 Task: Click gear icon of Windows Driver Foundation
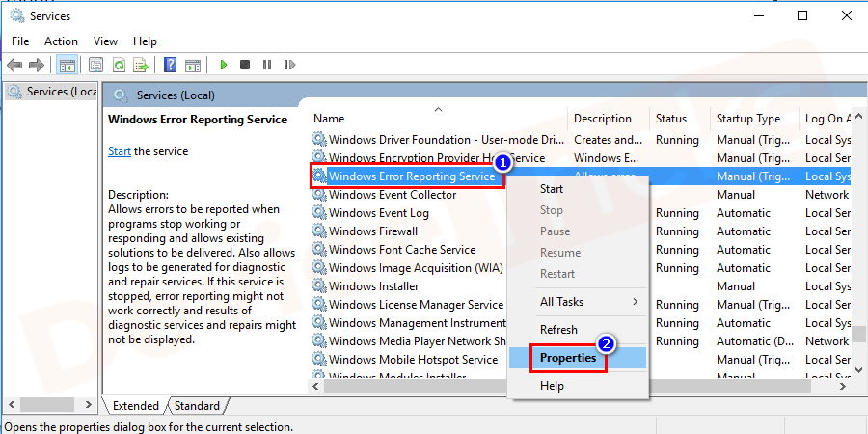(x=319, y=140)
